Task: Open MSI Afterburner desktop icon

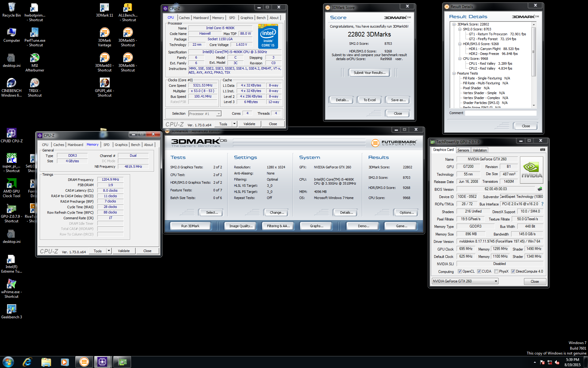Action: click(35, 63)
